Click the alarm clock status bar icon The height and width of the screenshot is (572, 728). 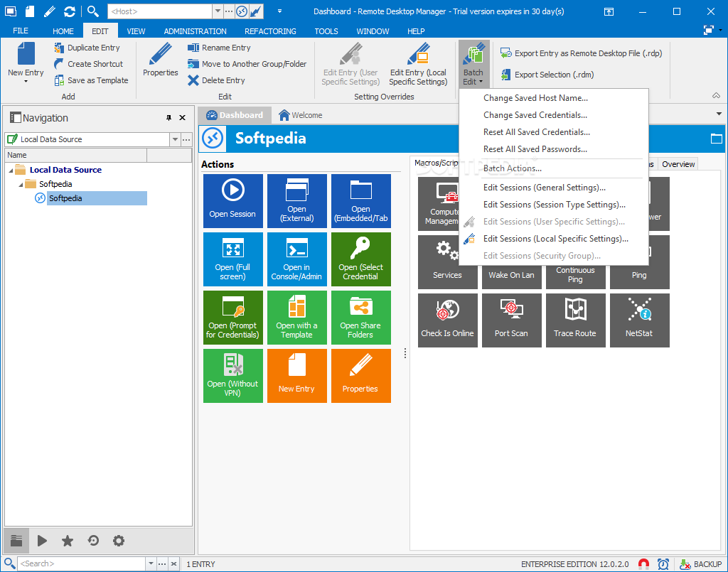tap(663, 564)
